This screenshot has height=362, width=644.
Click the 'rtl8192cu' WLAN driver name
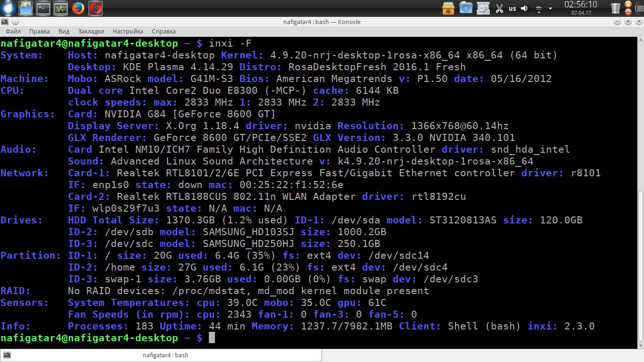pyautogui.click(x=438, y=197)
